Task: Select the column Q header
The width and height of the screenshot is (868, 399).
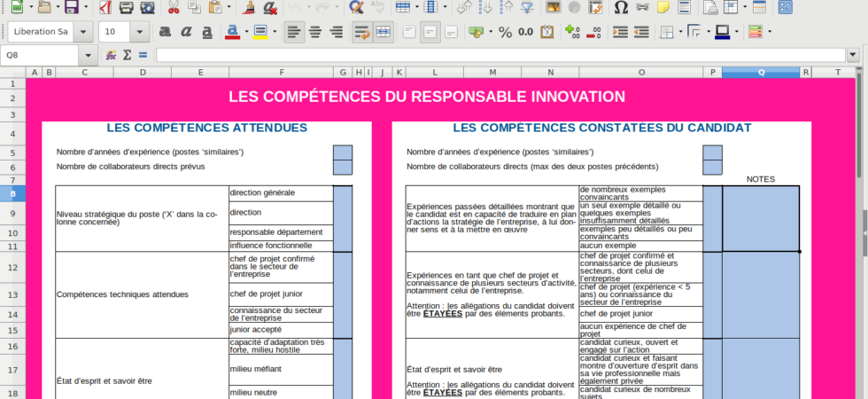Action: coord(760,72)
